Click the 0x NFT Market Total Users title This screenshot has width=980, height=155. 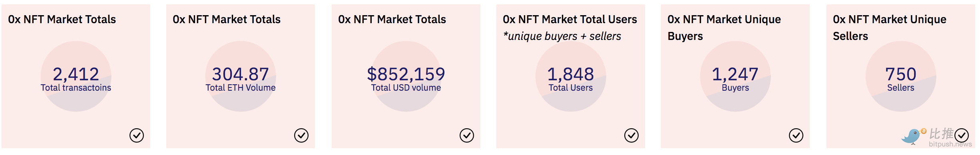570,19
